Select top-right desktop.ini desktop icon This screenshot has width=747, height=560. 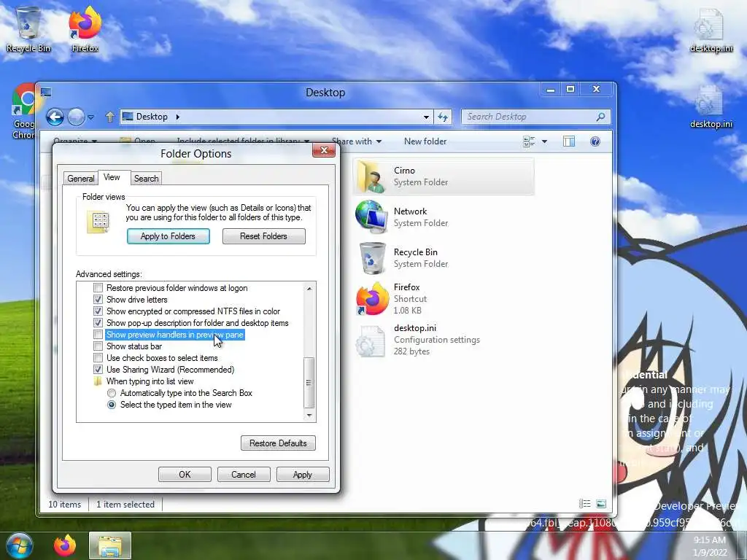coord(711,30)
